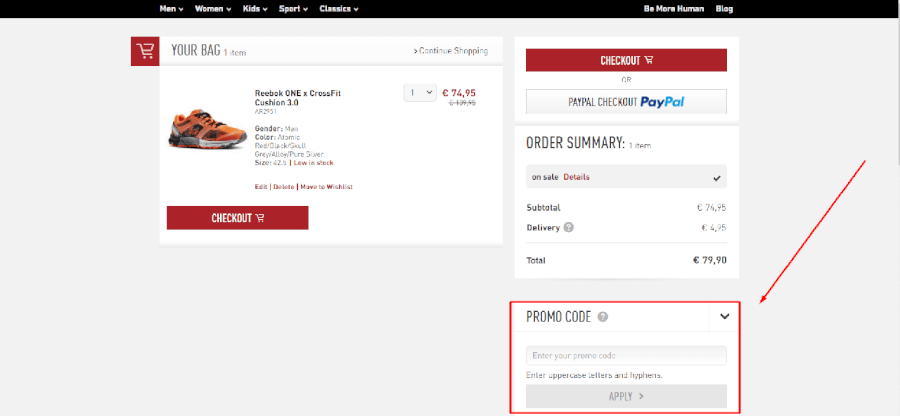Click the Checkout button above PayPal

tap(626, 60)
